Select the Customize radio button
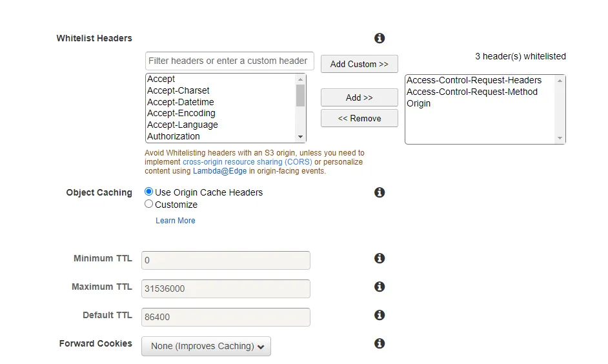 tap(149, 204)
